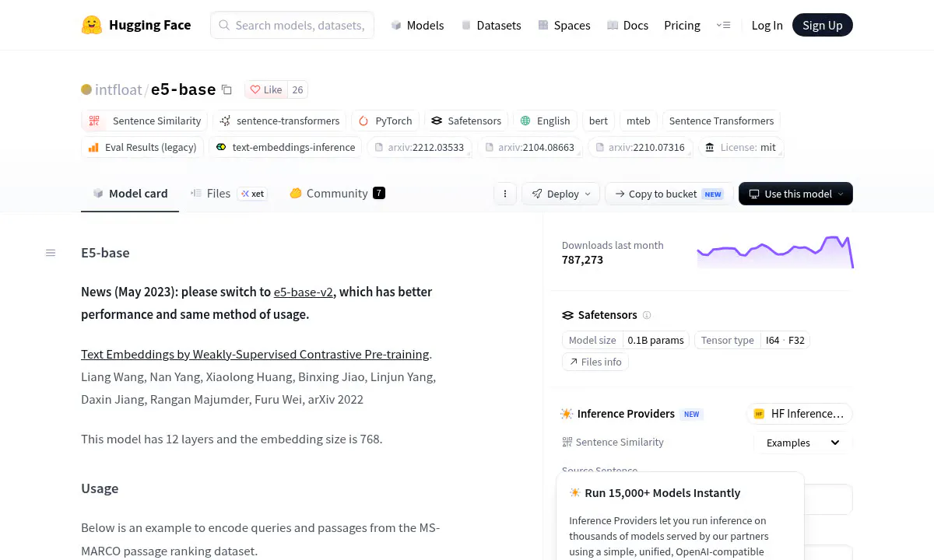Open the intfloat author profile link
The image size is (934, 560).
click(118, 89)
